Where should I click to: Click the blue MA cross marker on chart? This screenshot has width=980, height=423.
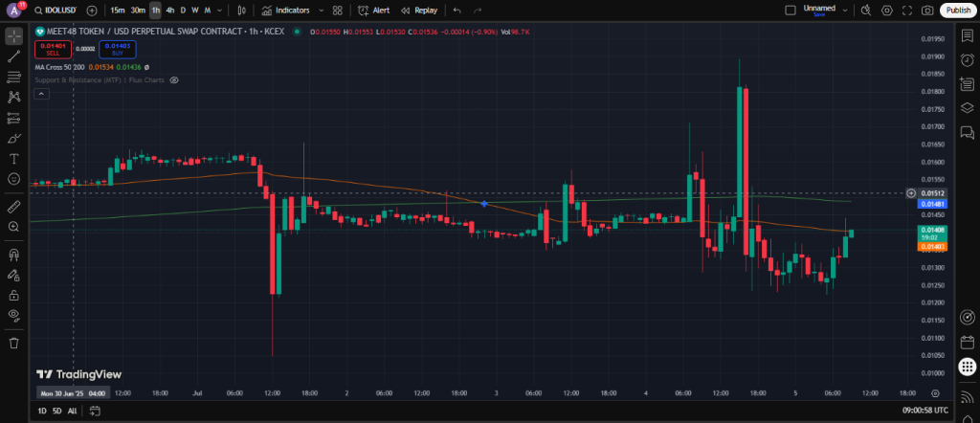pyautogui.click(x=484, y=204)
